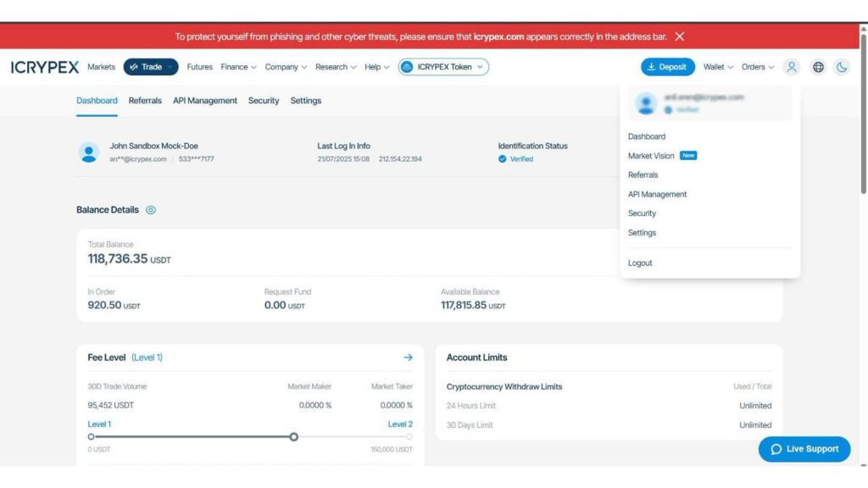Select the Dashboard tab
The image size is (868, 488).
point(97,101)
